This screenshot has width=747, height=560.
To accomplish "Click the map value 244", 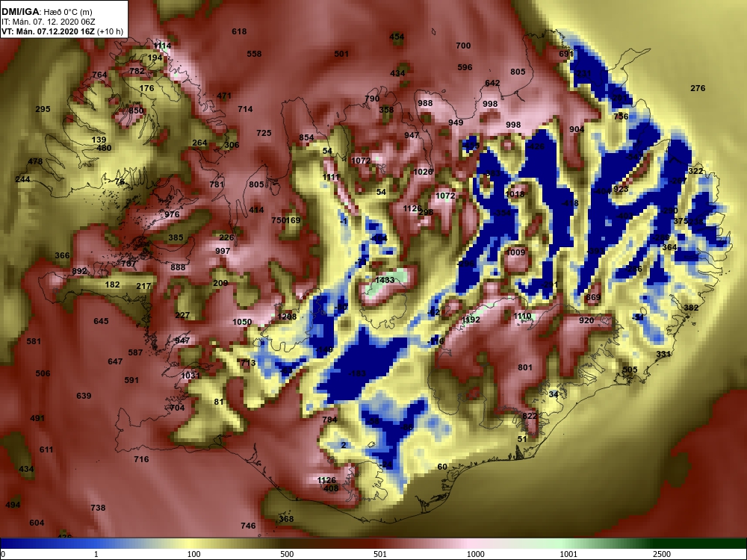I will click(22, 179).
